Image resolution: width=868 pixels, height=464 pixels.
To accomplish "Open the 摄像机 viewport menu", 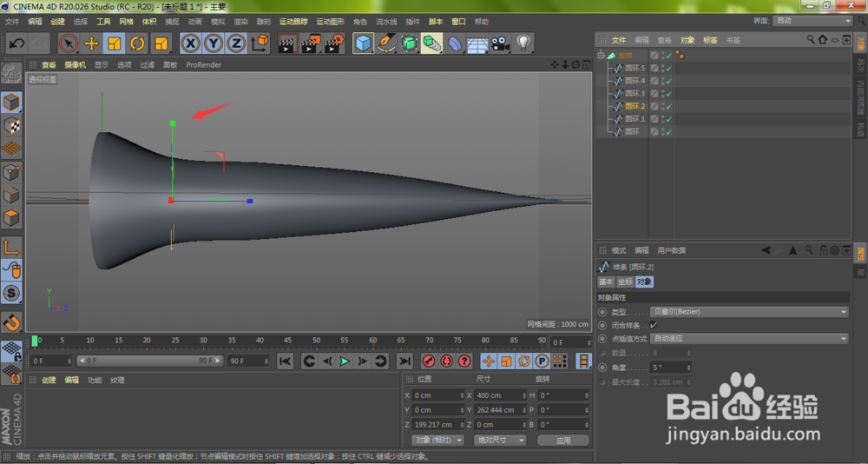I will [76, 65].
